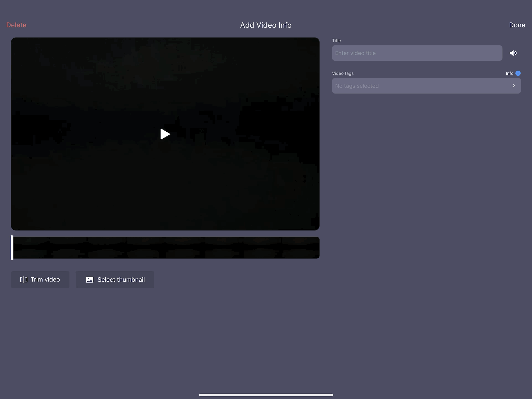
Task: Click the blue info circle icon
Action: pos(518,73)
